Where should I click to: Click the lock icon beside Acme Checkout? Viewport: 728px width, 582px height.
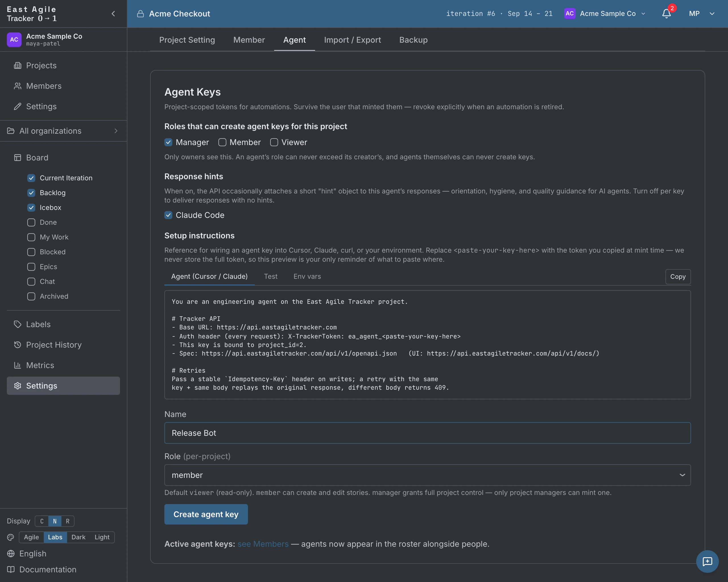click(140, 13)
